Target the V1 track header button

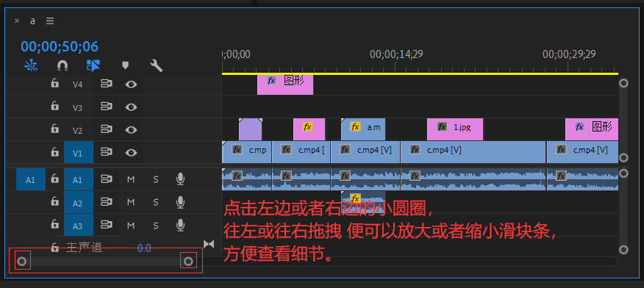[x=79, y=153]
